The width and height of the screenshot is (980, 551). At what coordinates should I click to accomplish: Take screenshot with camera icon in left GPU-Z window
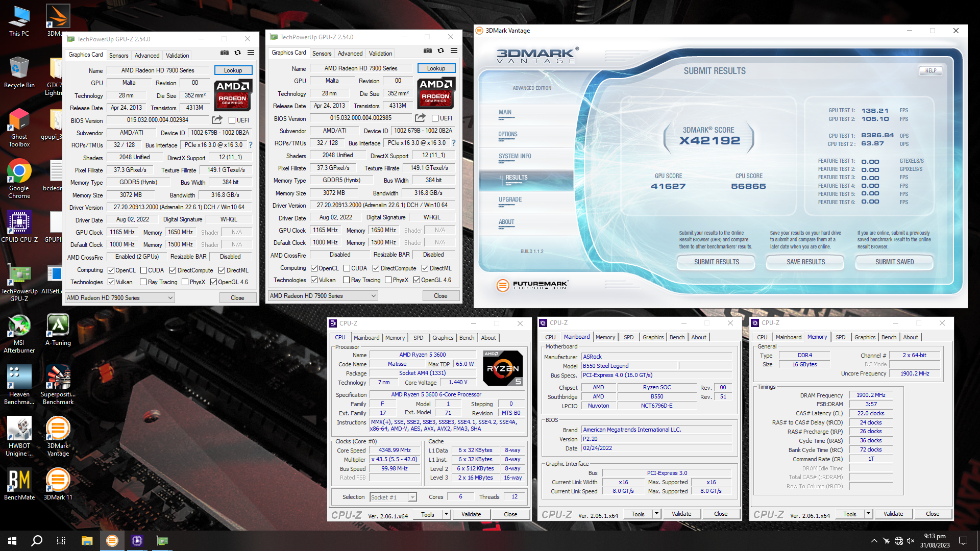coord(225,53)
